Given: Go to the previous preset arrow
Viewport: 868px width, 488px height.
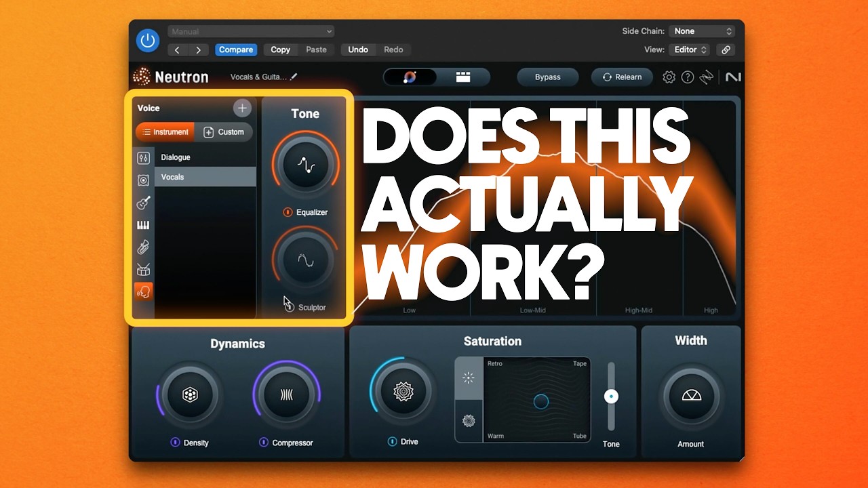Looking at the screenshot, I should [178, 49].
